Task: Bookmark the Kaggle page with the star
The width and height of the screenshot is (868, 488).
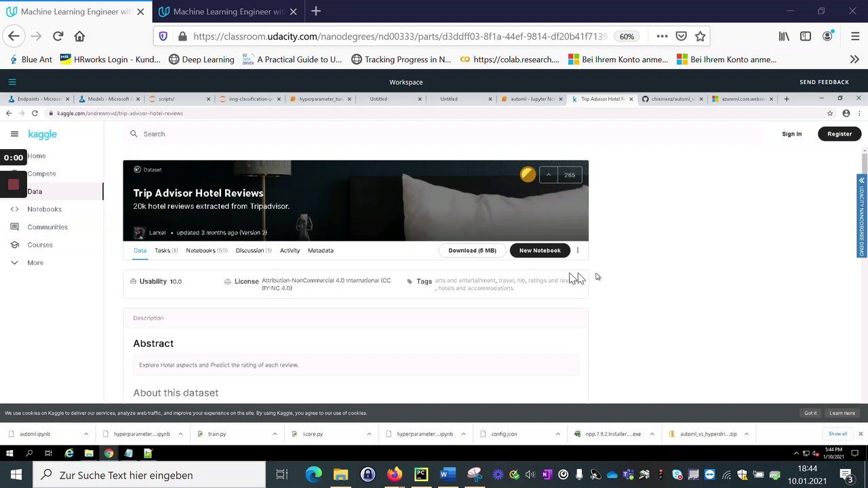Action: pos(830,113)
